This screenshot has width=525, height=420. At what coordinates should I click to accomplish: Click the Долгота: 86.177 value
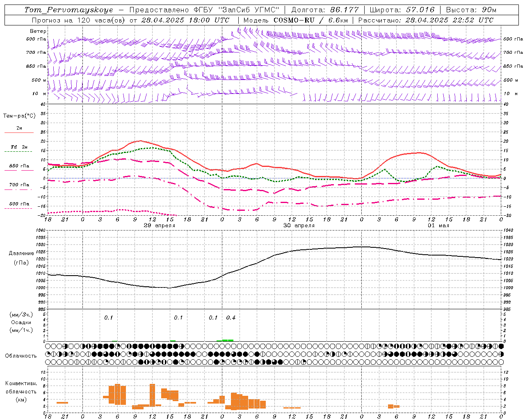325,10
